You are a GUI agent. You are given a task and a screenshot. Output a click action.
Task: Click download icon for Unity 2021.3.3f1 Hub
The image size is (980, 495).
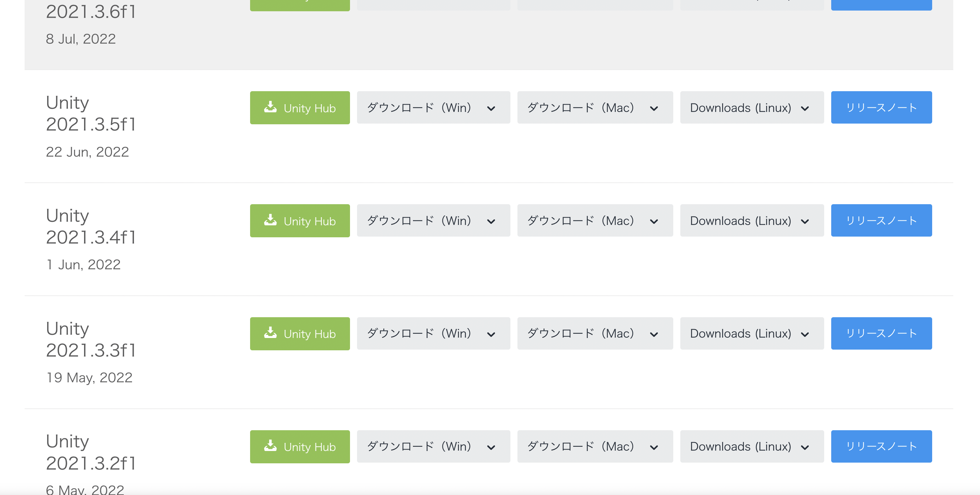[271, 333]
